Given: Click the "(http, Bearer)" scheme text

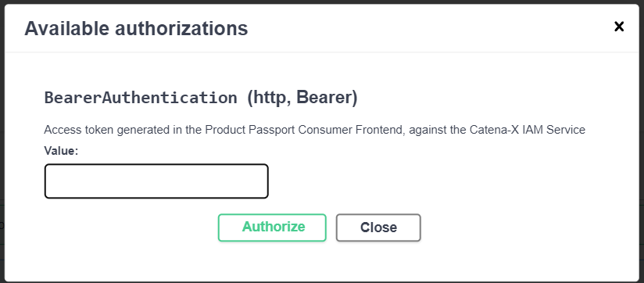Looking at the screenshot, I should [302, 98].
